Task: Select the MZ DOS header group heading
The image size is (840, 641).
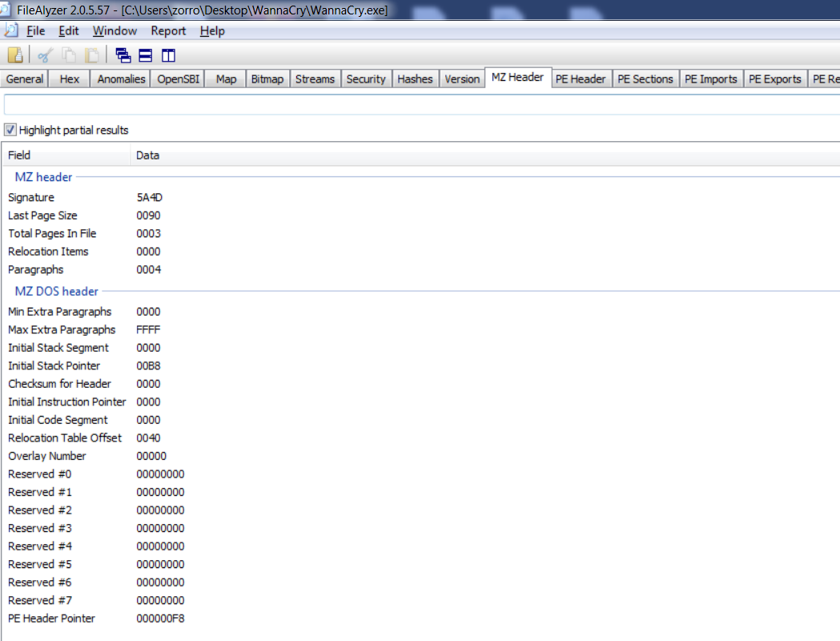Action: click(x=56, y=291)
